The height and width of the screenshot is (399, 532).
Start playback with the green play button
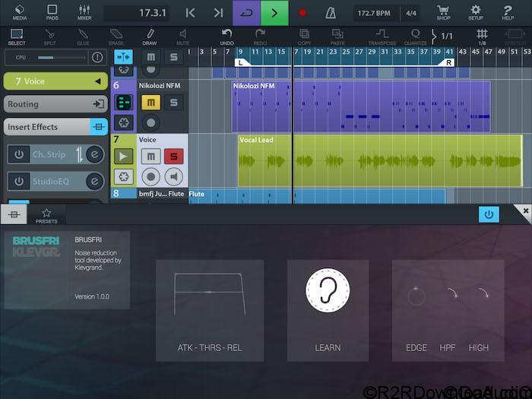click(274, 13)
